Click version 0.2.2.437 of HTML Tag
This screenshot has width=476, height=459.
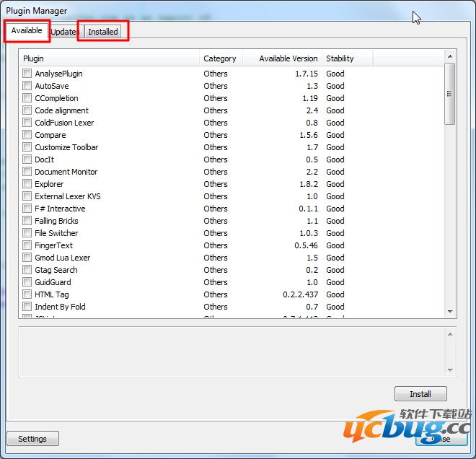pyautogui.click(x=300, y=294)
